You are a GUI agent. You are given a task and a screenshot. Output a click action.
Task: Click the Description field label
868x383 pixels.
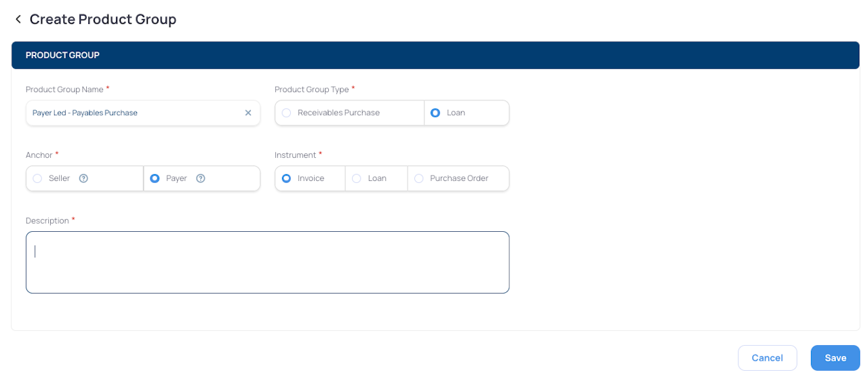pyautogui.click(x=47, y=221)
